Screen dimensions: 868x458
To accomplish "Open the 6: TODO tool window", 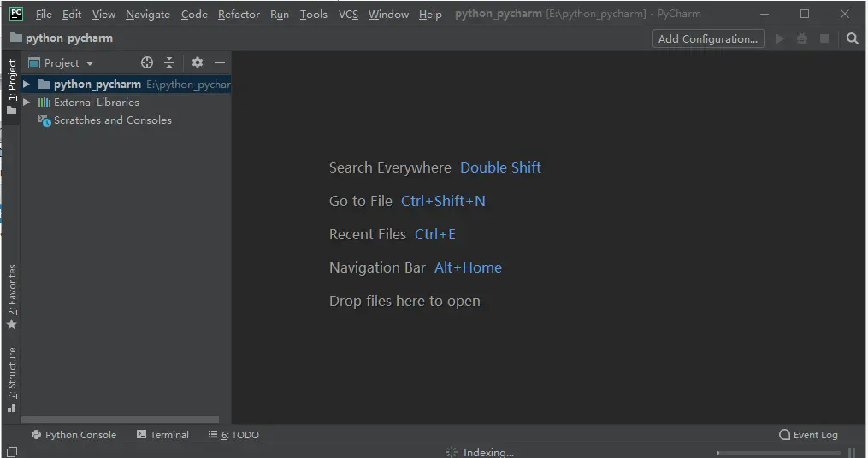I will click(x=233, y=435).
